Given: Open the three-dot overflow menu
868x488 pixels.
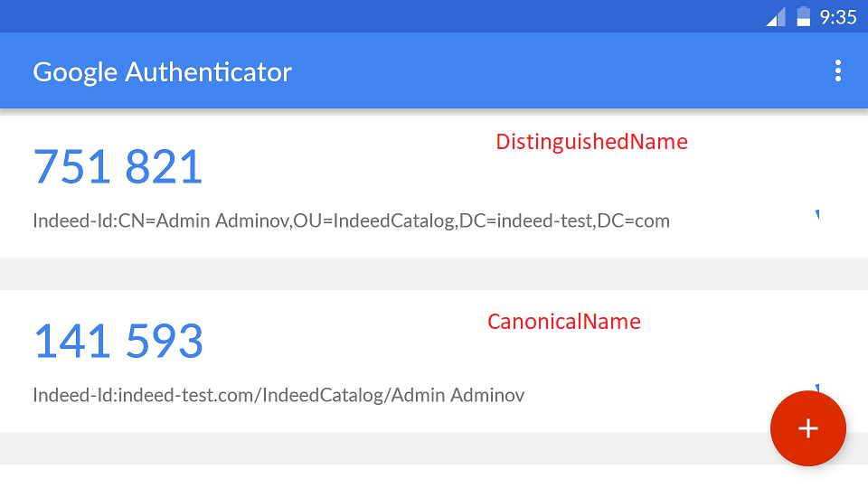Looking at the screenshot, I should click(838, 70).
